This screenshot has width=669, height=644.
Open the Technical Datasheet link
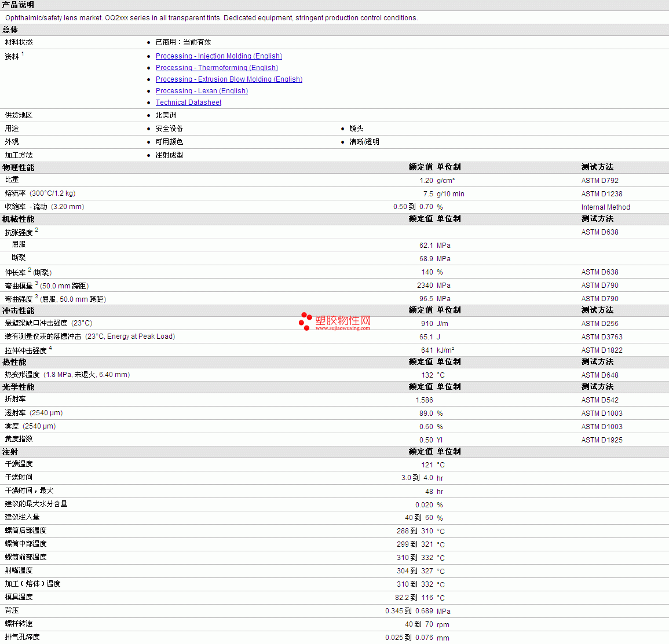tap(189, 103)
